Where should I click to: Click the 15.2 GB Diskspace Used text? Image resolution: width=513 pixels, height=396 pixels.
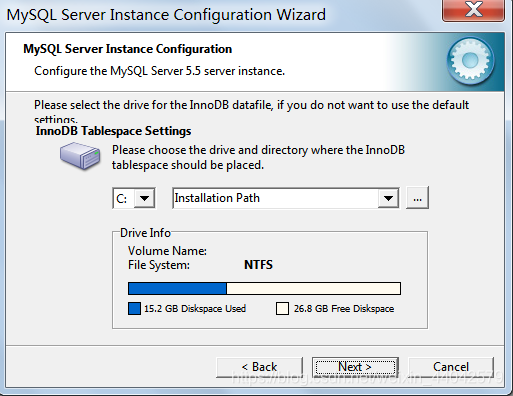(x=195, y=309)
